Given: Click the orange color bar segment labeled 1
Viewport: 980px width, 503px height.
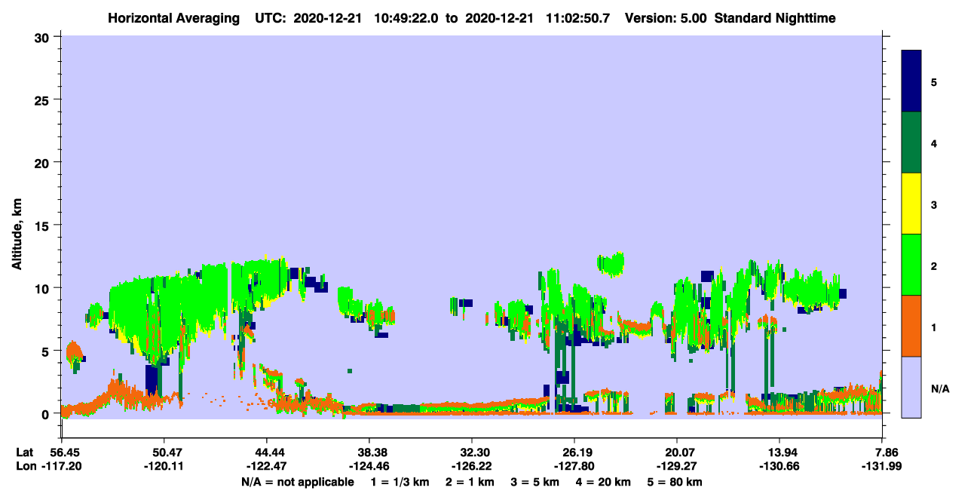Looking at the screenshot, I should pyautogui.click(x=911, y=326).
